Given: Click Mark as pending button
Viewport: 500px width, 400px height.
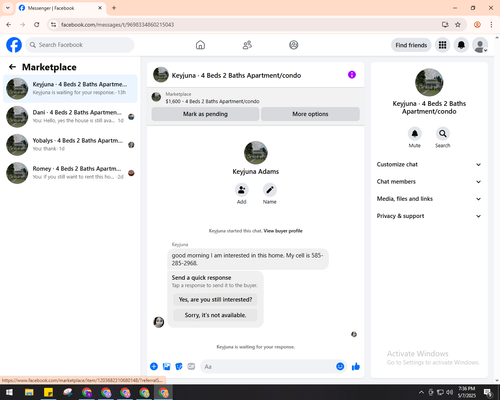Looking at the screenshot, I should pyautogui.click(x=205, y=114).
